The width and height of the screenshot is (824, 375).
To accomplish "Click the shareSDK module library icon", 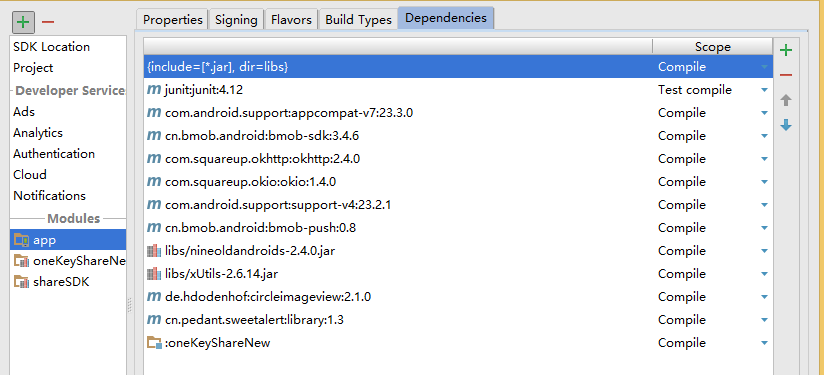I will (22, 282).
